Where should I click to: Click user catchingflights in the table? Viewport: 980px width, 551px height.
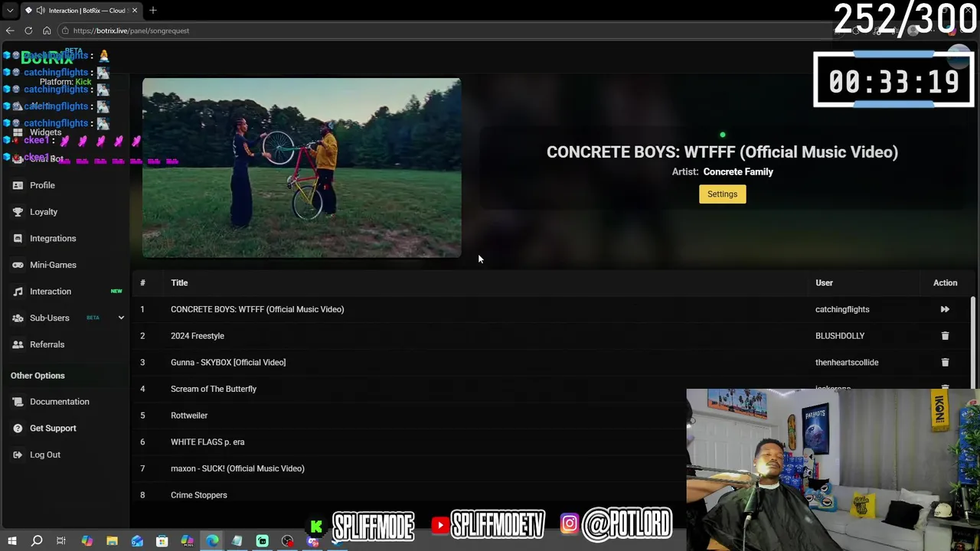click(842, 309)
